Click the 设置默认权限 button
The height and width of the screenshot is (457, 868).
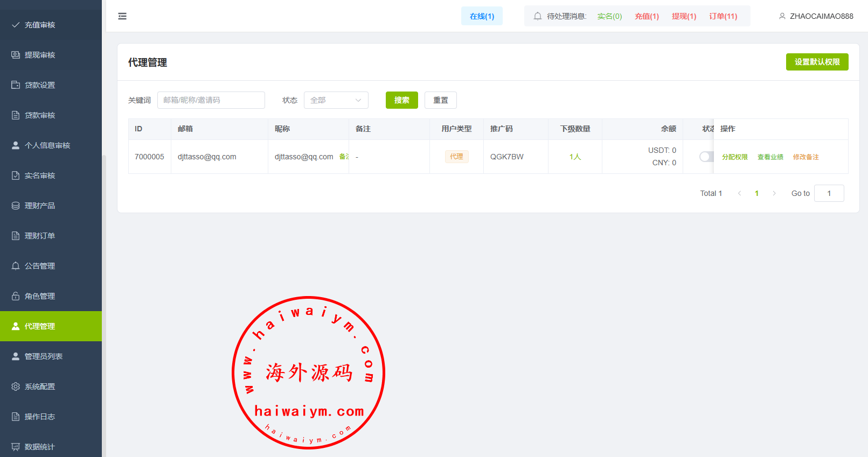(817, 62)
